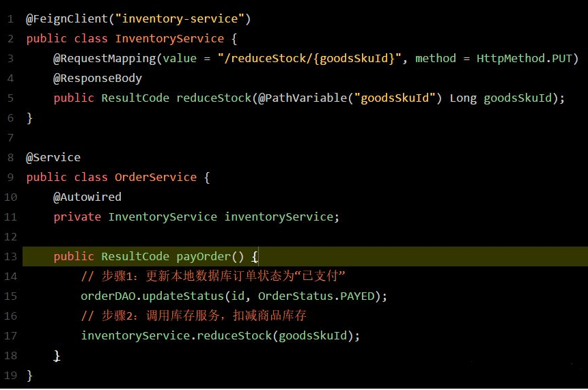Click the Long type keyword on line 5
The width and height of the screenshot is (588, 390).
tap(463, 98)
